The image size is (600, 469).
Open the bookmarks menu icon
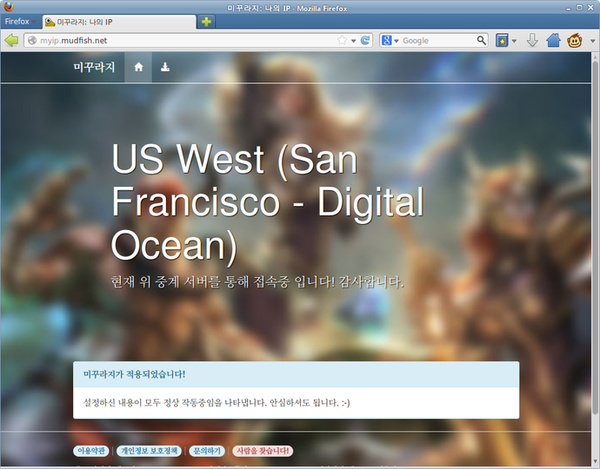(x=502, y=40)
